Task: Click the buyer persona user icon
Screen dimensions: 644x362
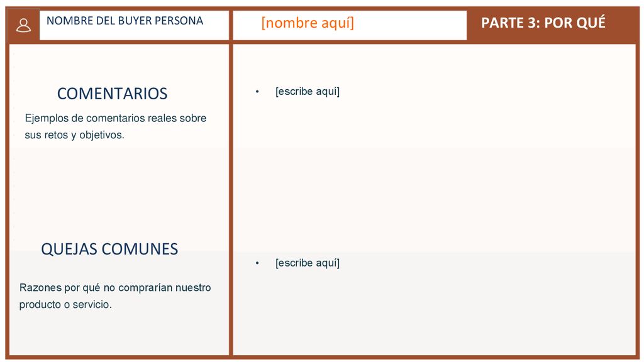Action: [23, 25]
